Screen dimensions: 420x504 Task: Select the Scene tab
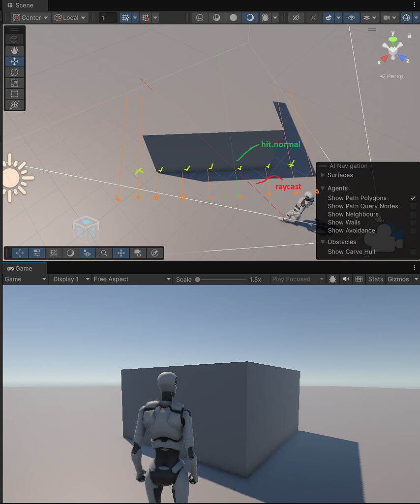point(20,5)
